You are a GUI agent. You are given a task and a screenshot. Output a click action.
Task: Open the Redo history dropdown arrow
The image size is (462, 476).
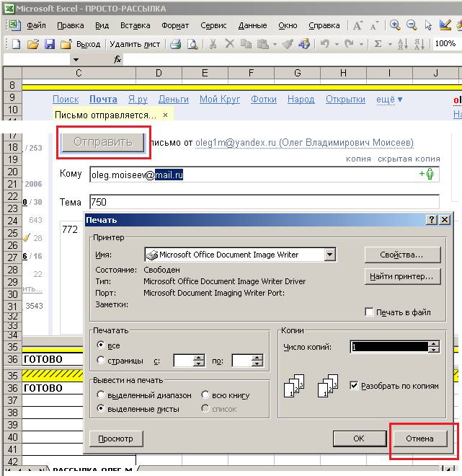pyautogui.click(x=361, y=44)
